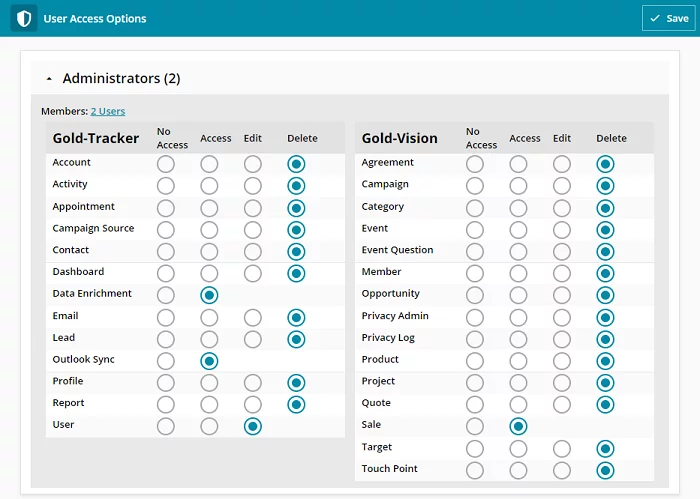Click the Privacy Admin row label
Image resolution: width=700 pixels, height=499 pixels.
coord(395,316)
